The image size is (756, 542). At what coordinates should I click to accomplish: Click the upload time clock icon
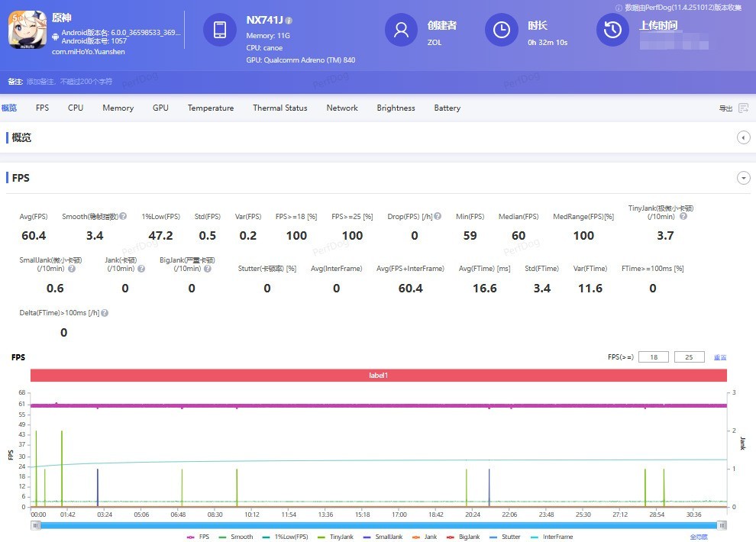coord(612,30)
